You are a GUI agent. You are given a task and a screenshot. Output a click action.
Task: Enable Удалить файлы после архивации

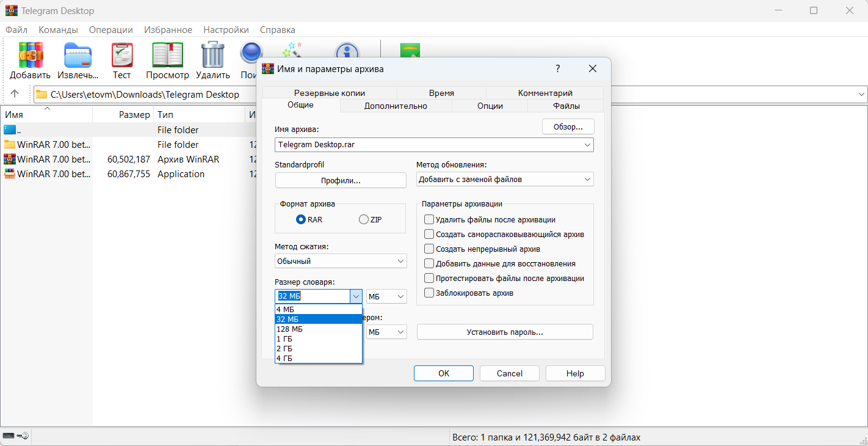(429, 219)
